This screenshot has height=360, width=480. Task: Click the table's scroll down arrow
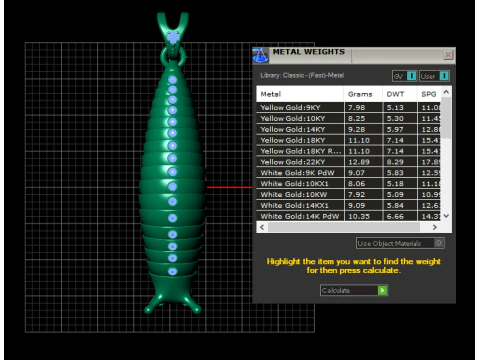click(x=446, y=216)
